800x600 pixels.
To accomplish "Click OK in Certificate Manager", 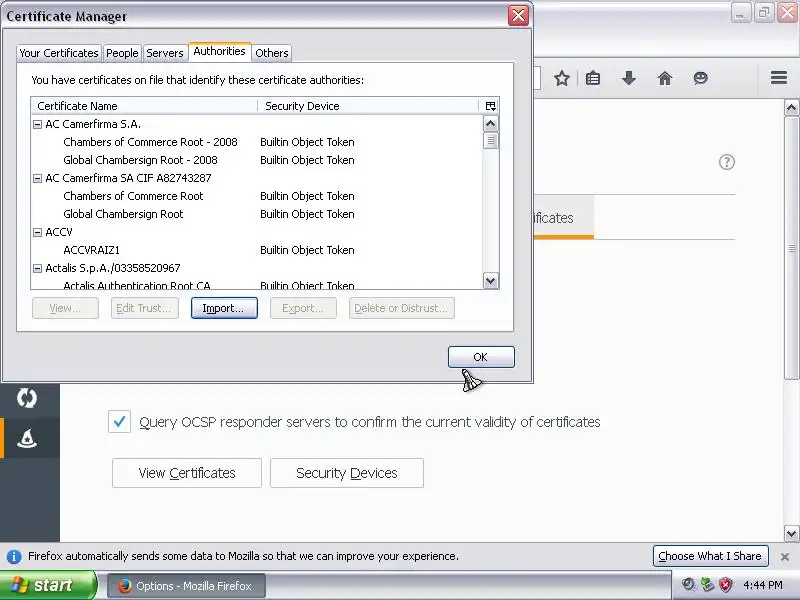I will pos(481,357).
